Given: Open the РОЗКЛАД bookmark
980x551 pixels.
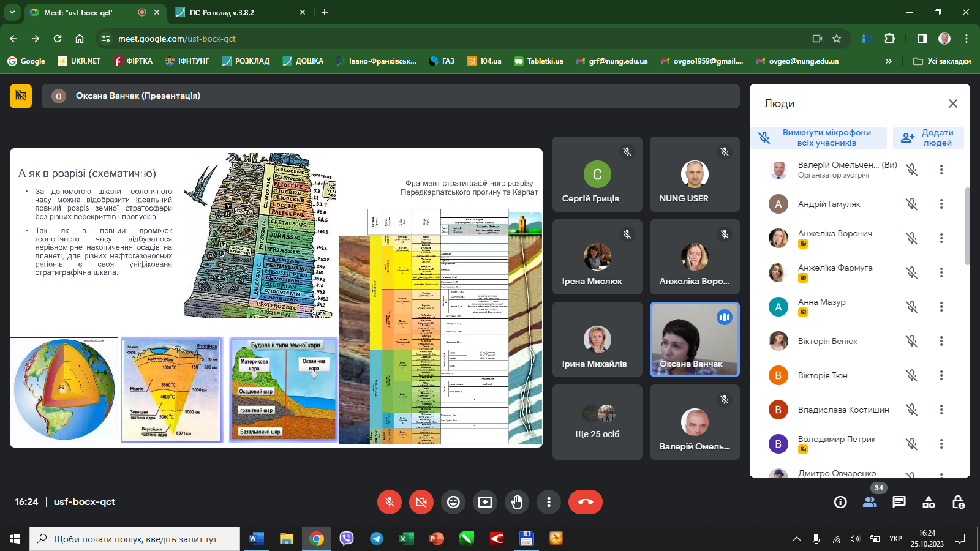Looking at the screenshot, I should click(x=246, y=61).
